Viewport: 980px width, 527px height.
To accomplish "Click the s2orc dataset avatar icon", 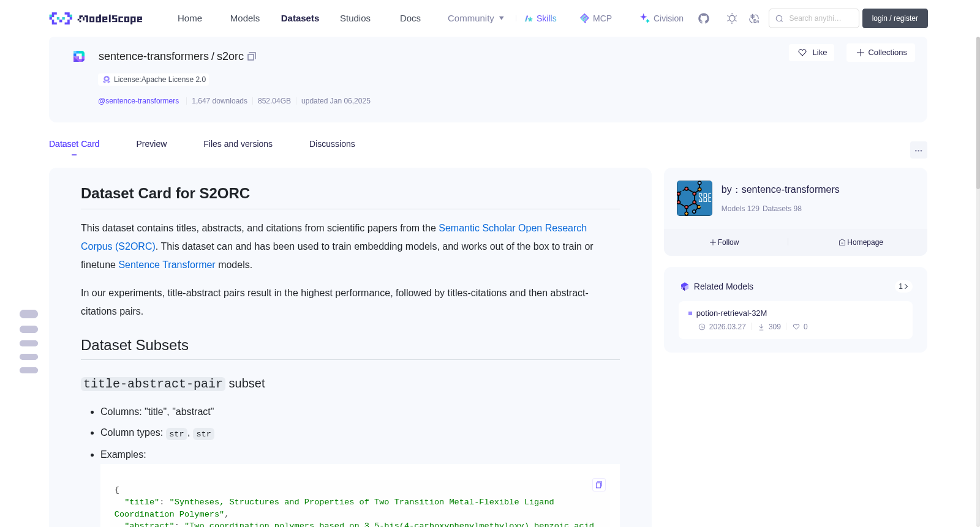I will 79,56.
